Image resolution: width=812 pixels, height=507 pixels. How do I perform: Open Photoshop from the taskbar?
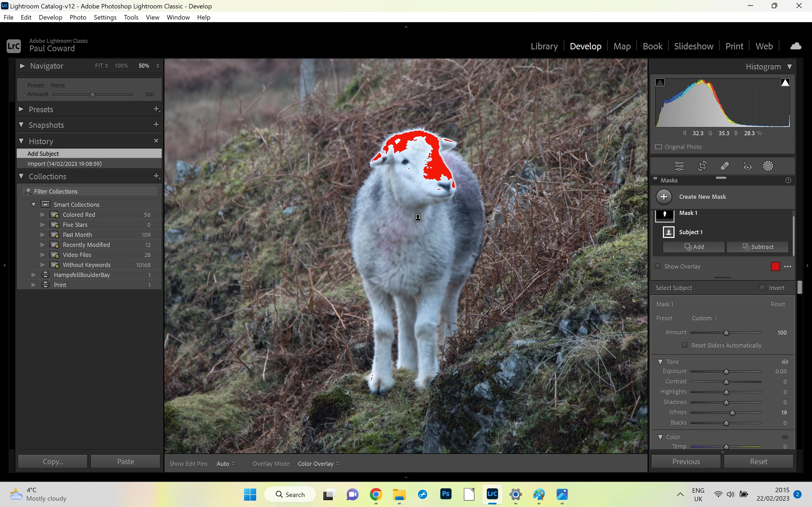tap(446, 494)
